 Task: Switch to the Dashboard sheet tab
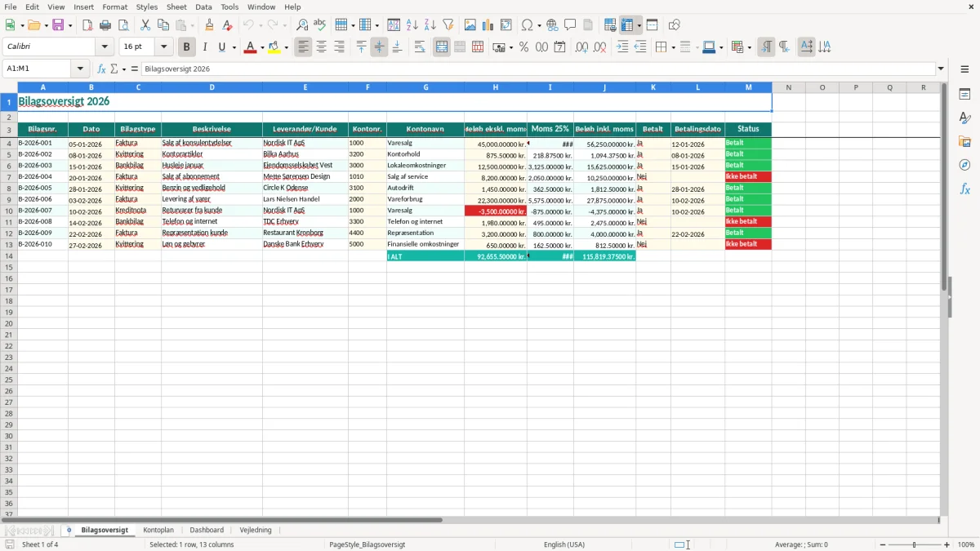pos(207,530)
